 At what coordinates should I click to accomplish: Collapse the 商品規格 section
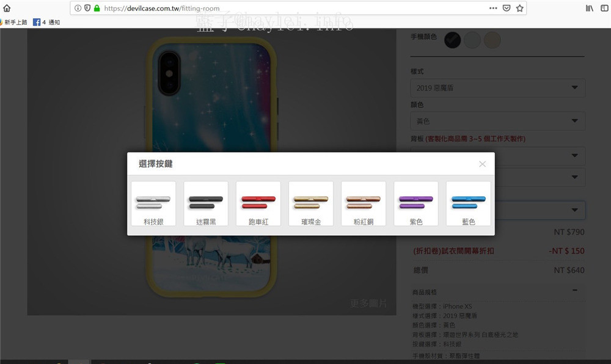[575, 291]
